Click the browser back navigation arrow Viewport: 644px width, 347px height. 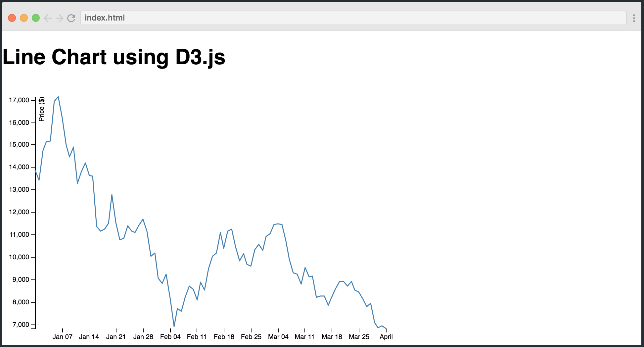point(47,18)
